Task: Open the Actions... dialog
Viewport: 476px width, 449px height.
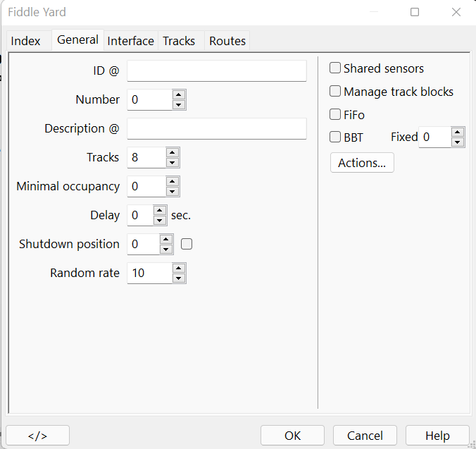Action: click(x=362, y=163)
